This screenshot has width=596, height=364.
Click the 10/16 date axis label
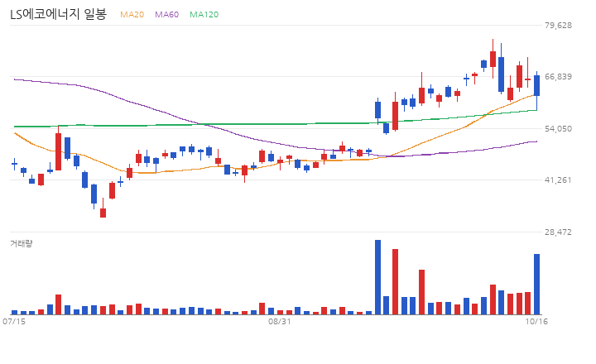coord(536,322)
